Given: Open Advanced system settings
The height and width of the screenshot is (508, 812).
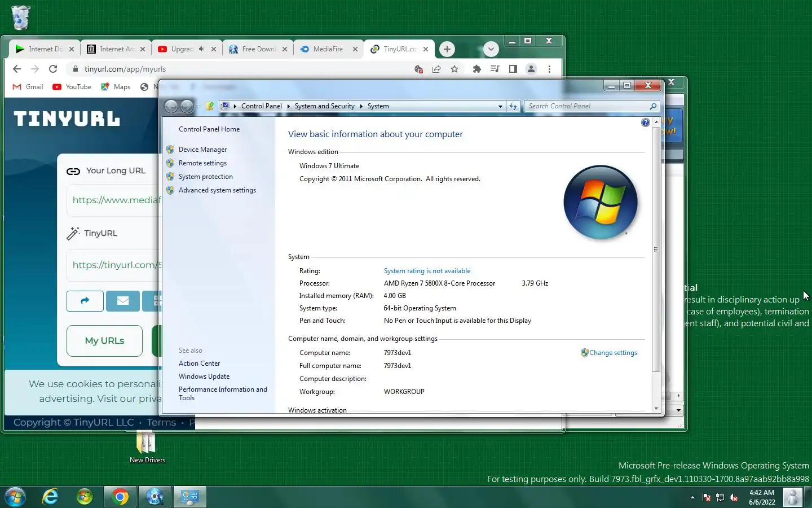Looking at the screenshot, I should [217, 190].
